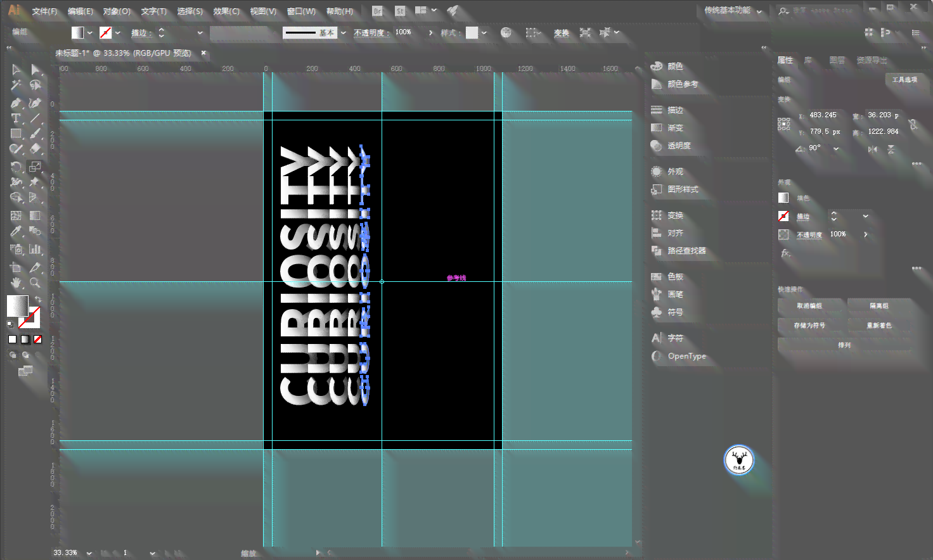This screenshot has width=933, height=560.
Task: Set fill mode to solid Color
Action: click(x=12, y=340)
